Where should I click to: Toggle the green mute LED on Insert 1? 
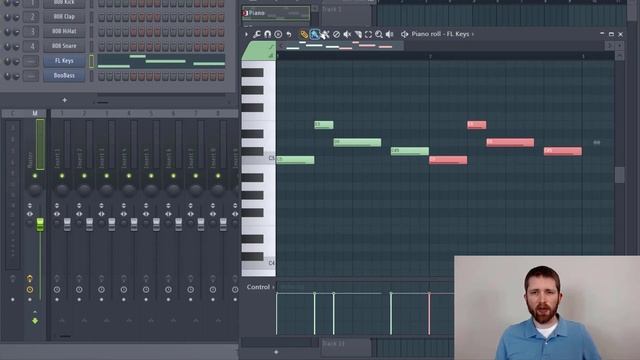point(62,176)
